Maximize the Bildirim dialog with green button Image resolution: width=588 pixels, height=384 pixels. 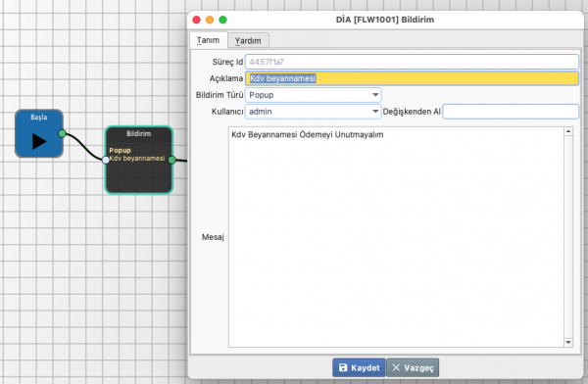click(x=222, y=20)
